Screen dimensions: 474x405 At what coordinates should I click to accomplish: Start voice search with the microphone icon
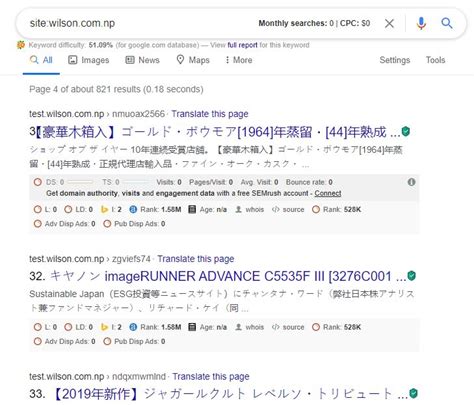421,23
